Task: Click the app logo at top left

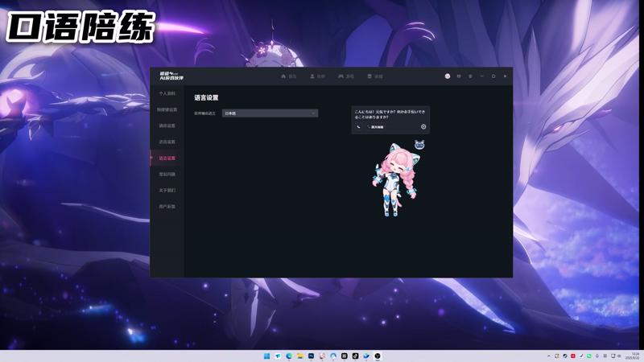Action: tap(171, 76)
